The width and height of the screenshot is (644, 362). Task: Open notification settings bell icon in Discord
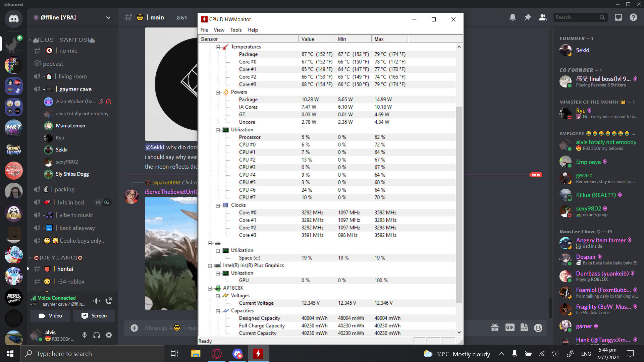point(513,17)
